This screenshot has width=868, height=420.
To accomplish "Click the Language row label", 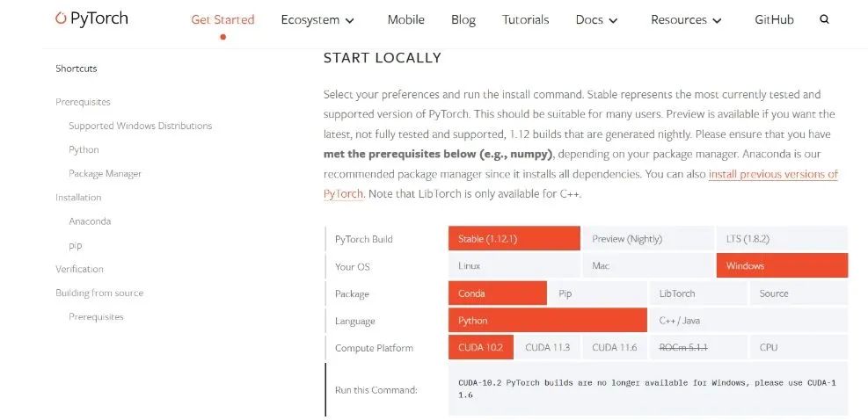I will pyautogui.click(x=354, y=321).
